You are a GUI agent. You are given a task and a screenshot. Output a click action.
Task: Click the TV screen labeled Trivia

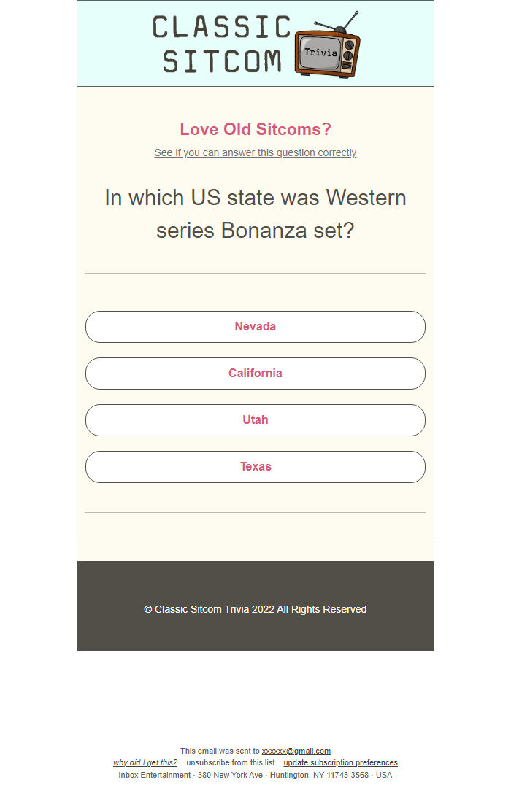(x=320, y=53)
